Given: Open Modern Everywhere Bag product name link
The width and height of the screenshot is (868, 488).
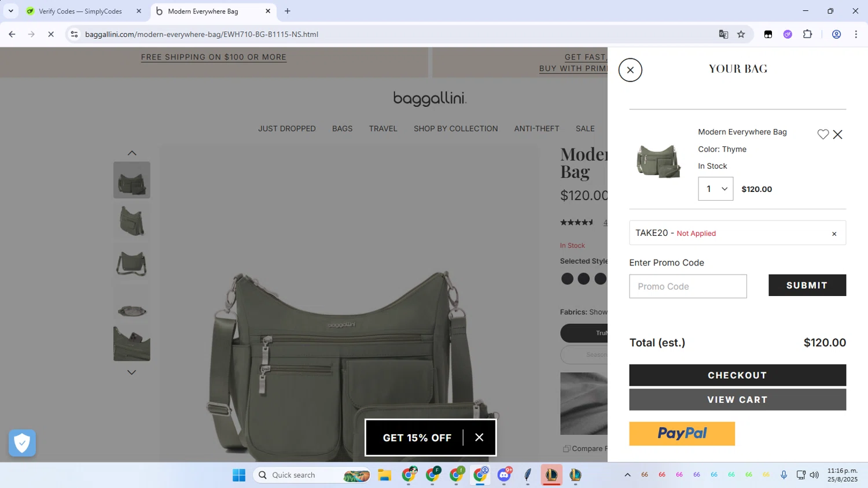Looking at the screenshot, I should coord(742,132).
